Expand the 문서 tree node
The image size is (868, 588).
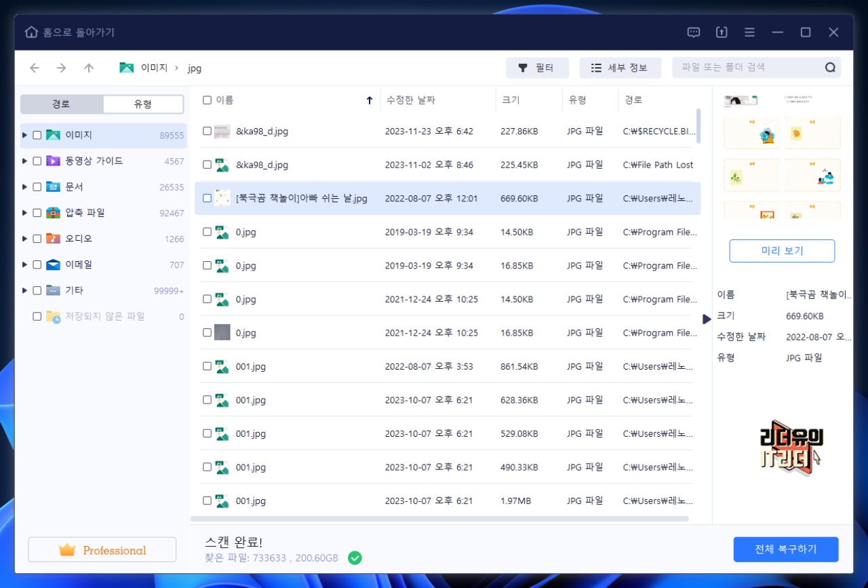pyautogui.click(x=25, y=187)
